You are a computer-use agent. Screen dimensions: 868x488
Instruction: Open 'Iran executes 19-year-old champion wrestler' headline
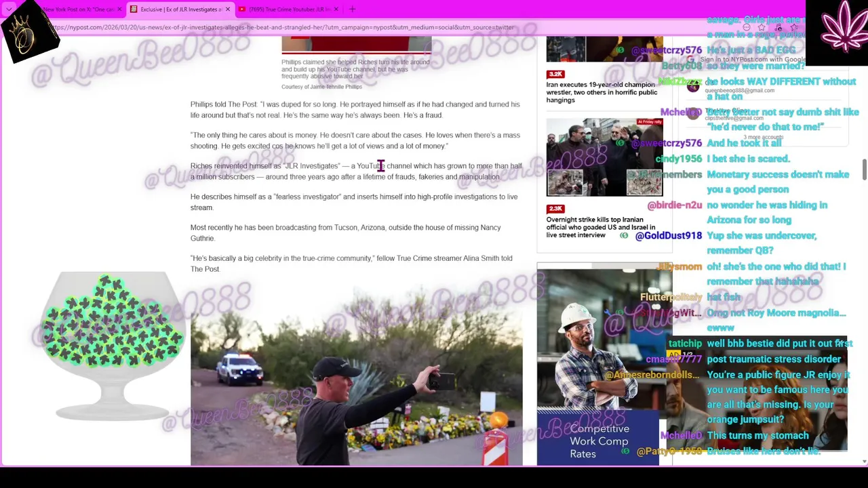click(601, 92)
